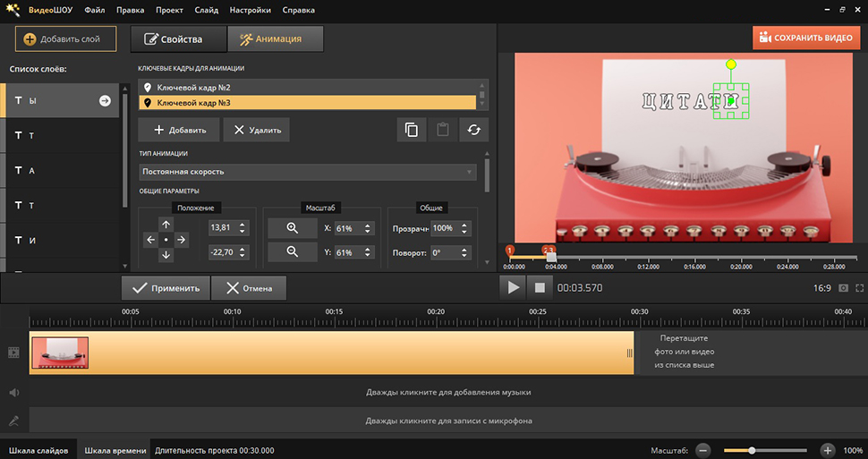Viewport: 868px width, 459px height.
Task: Click the music track speaker icon
Action: pos(13,393)
